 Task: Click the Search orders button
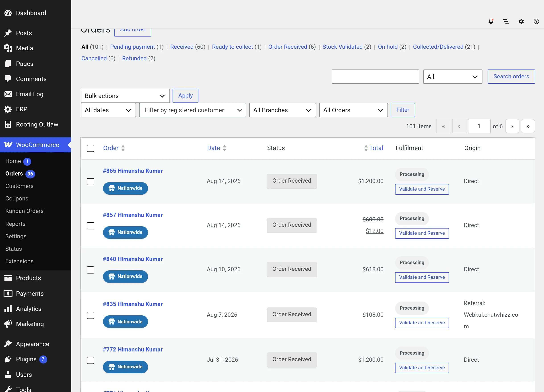tap(511, 77)
